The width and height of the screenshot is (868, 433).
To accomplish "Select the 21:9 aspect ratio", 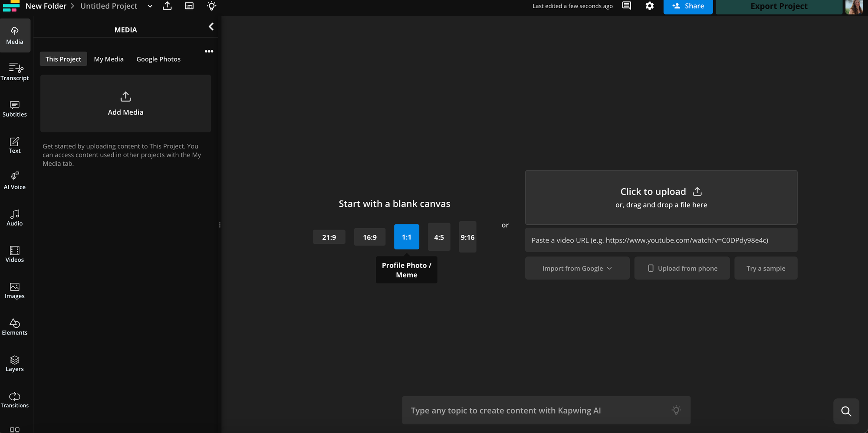I will [x=329, y=237].
